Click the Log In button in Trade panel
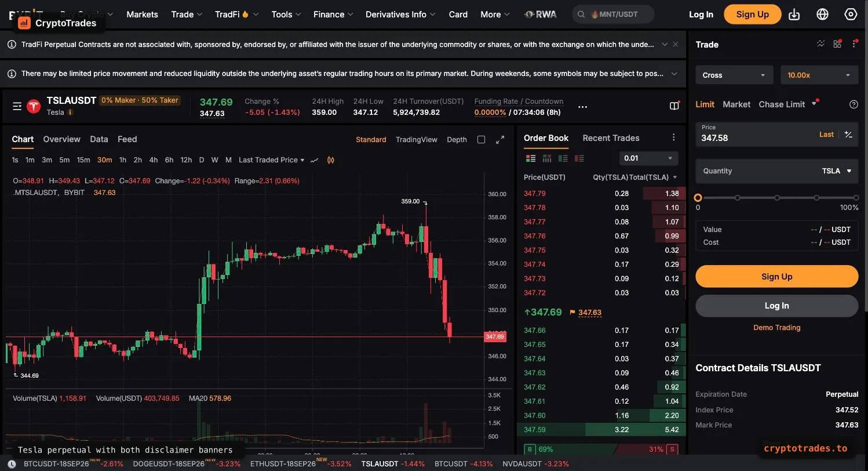 pyautogui.click(x=776, y=306)
